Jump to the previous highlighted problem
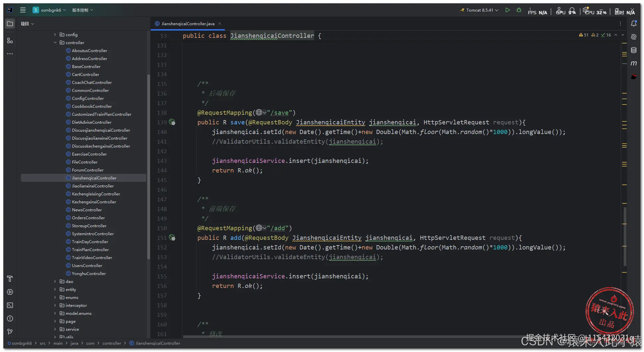Viewport: 644px width, 352px height. coord(616,35)
